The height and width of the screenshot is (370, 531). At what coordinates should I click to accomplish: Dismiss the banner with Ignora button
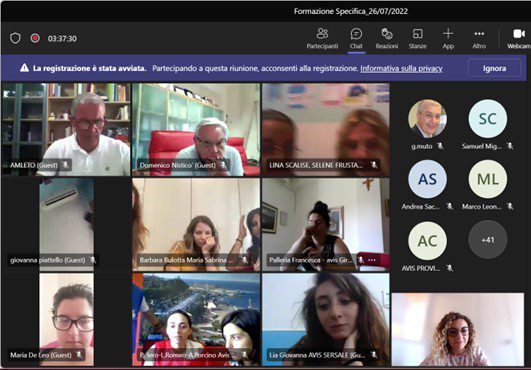point(494,68)
